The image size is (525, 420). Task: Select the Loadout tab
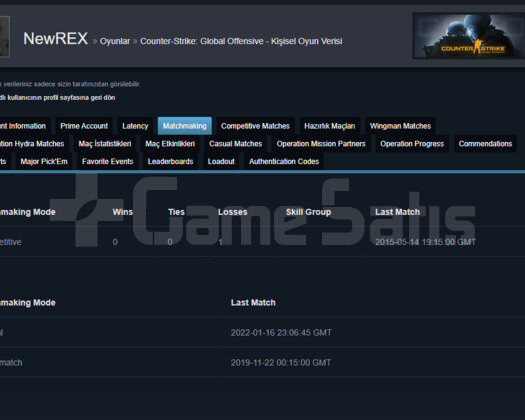(x=221, y=161)
